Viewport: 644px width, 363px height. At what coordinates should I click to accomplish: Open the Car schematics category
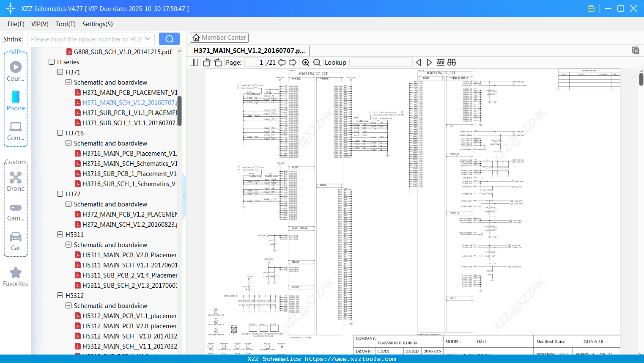tap(16, 240)
